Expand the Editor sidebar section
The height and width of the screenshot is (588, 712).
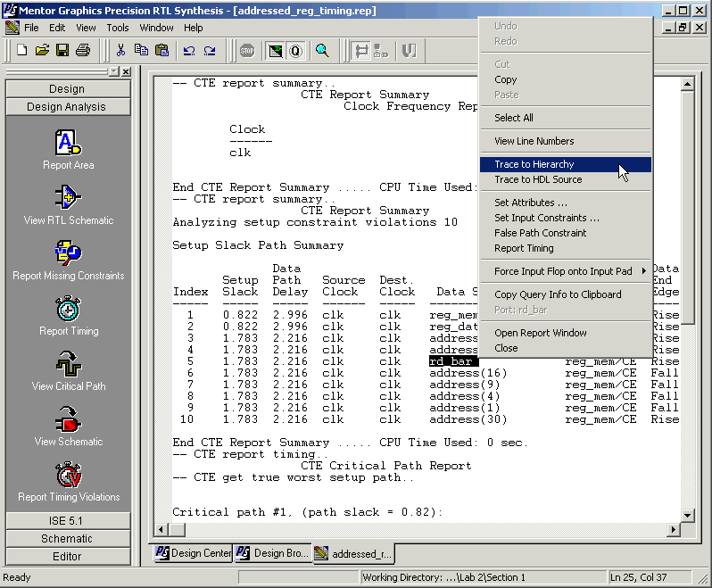tap(68, 556)
